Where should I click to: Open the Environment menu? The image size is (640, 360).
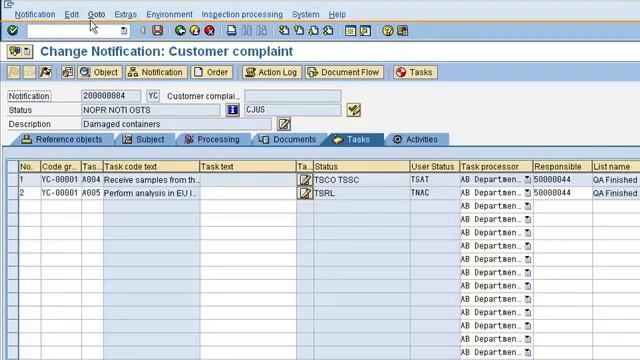(x=169, y=14)
